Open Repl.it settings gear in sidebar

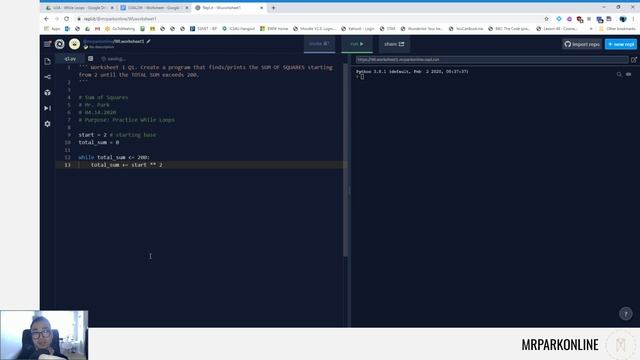coord(47,124)
